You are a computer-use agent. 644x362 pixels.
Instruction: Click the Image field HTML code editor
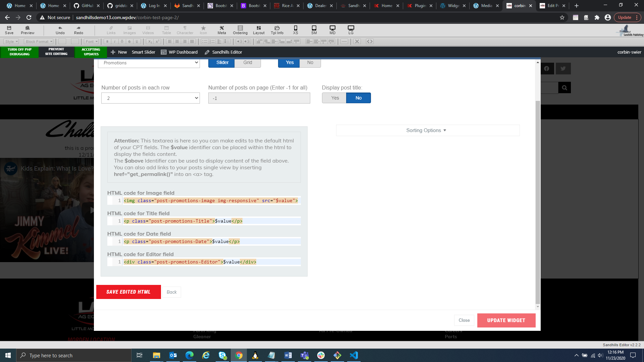[x=204, y=201]
